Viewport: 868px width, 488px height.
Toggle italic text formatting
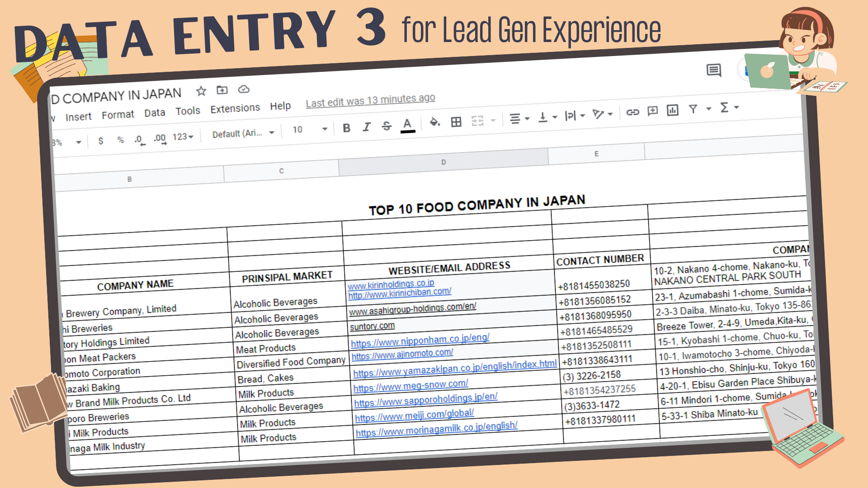tap(367, 127)
